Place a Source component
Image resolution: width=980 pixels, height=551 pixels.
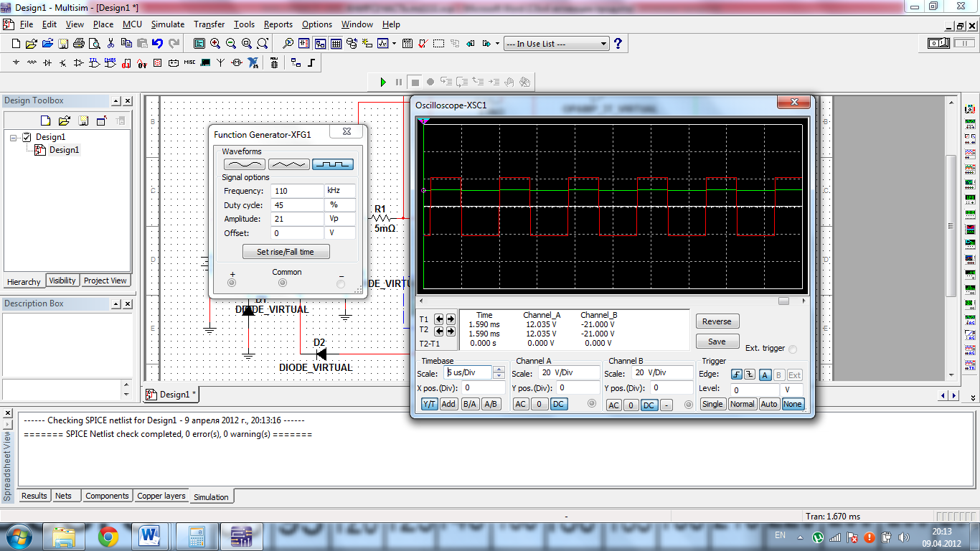16,62
